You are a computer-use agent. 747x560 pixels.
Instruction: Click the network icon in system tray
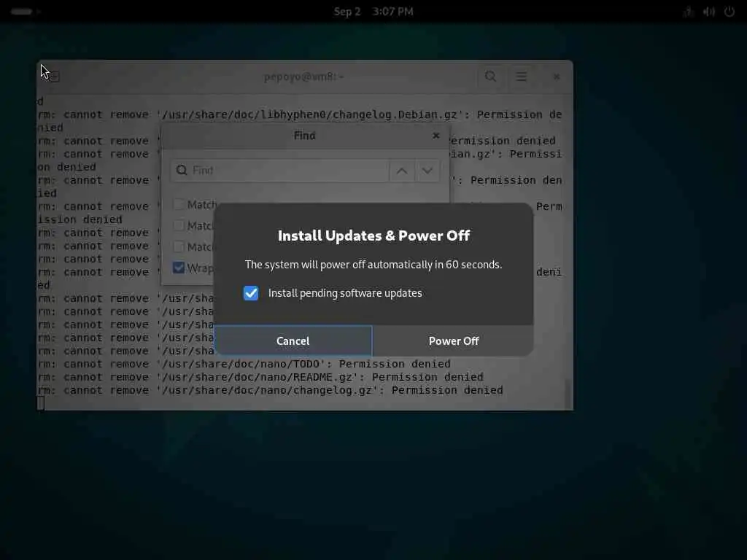[x=689, y=12]
